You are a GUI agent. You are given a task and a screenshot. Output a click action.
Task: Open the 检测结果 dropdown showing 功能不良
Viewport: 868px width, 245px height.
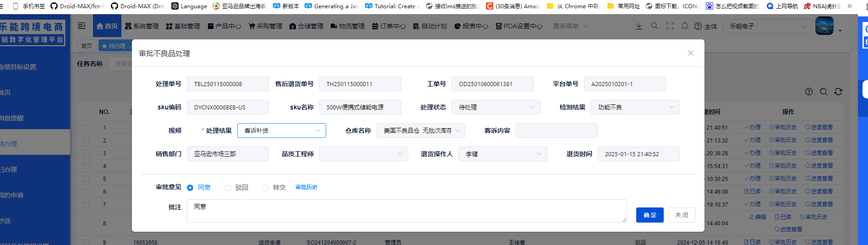tap(634, 107)
